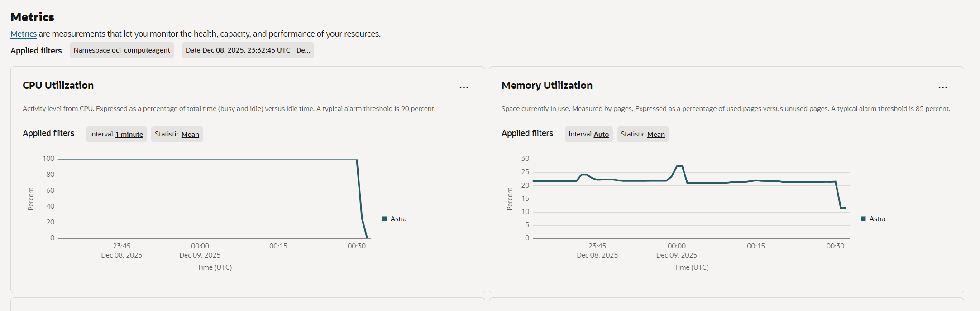The width and height of the screenshot is (980, 311).
Task: Toggle Astra series label in CPU legend
Action: coord(398,219)
